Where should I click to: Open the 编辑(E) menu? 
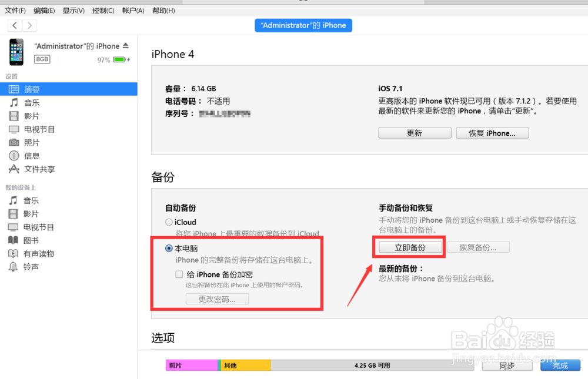point(44,11)
